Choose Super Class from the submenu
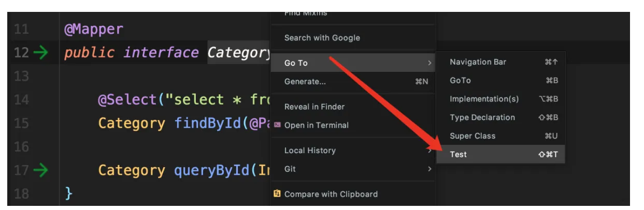The image size is (644, 210). tap(473, 136)
